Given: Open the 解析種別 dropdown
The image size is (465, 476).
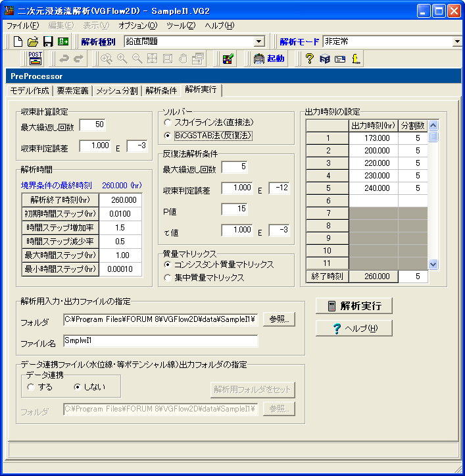Looking at the screenshot, I should click(258, 41).
